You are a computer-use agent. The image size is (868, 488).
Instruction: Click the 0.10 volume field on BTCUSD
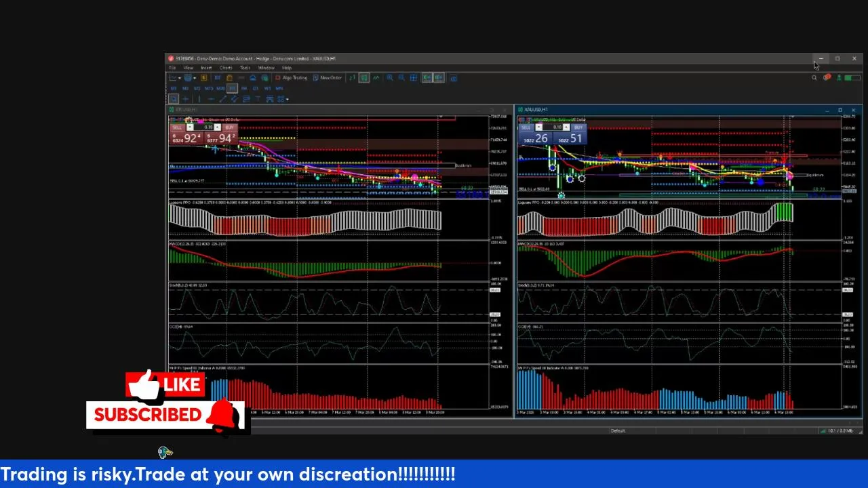pos(203,127)
